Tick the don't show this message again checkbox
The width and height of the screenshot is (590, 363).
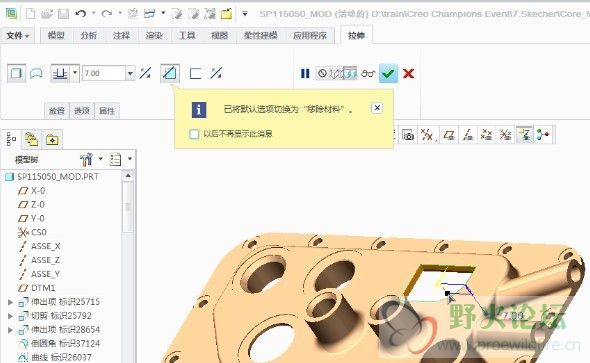(x=194, y=134)
